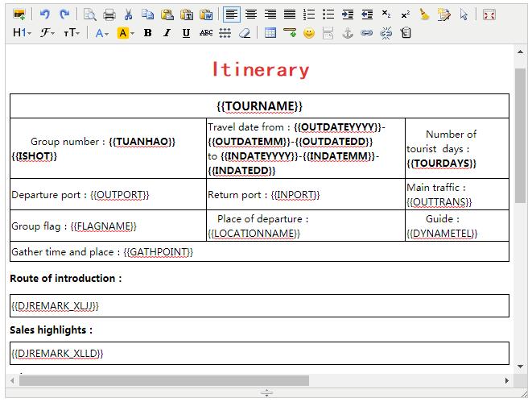The width and height of the screenshot is (532, 402).
Task: Click the broom clean-HTML icon
Action: point(424,15)
